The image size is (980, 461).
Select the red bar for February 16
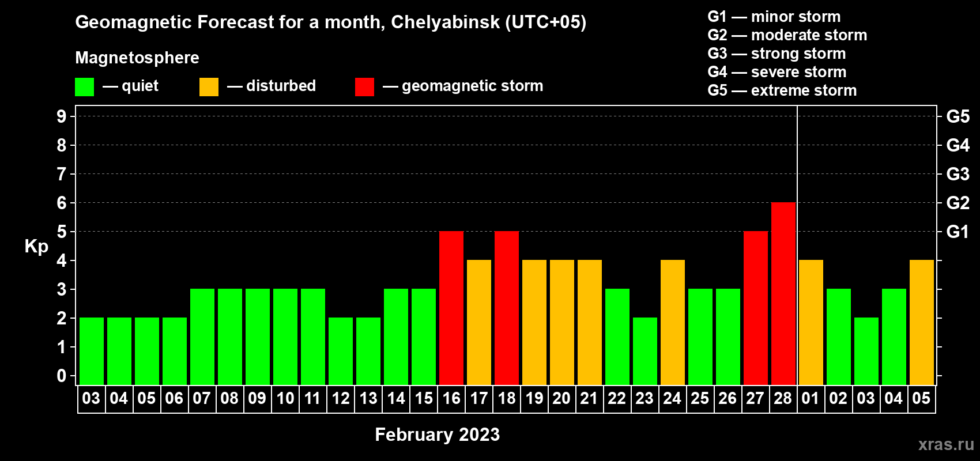[451, 308]
